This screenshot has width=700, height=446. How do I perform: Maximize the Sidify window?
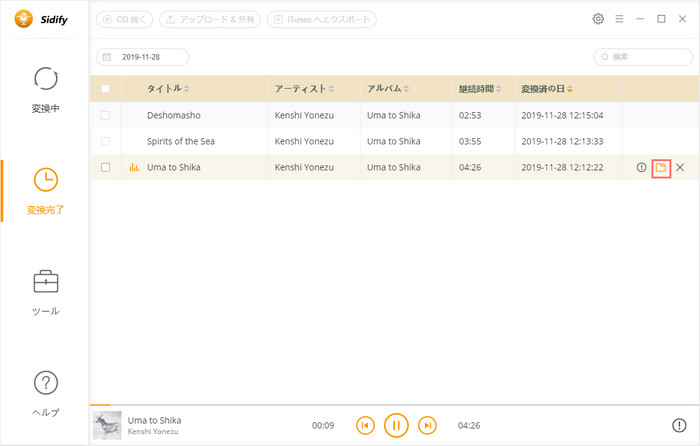click(x=661, y=19)
